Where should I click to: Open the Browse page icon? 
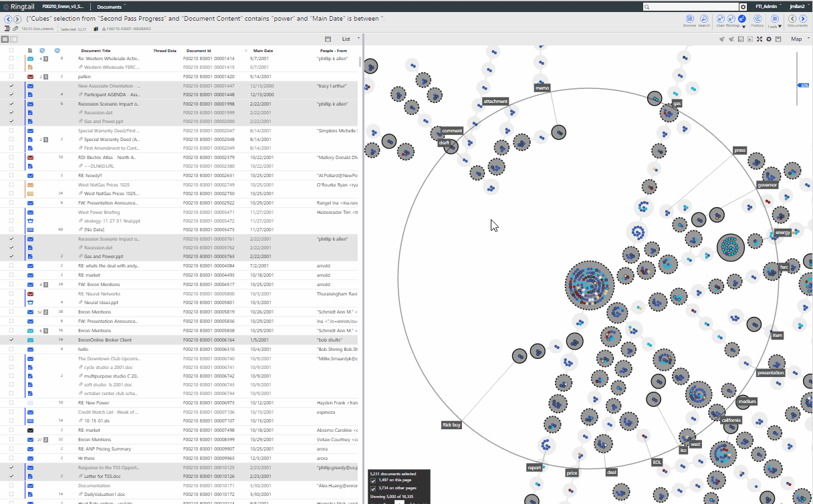click(x=690, y=19)
